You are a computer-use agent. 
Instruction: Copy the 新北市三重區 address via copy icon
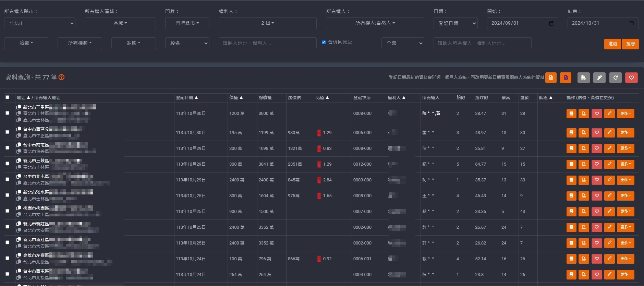pyautogui.click(x=19, y=107)
